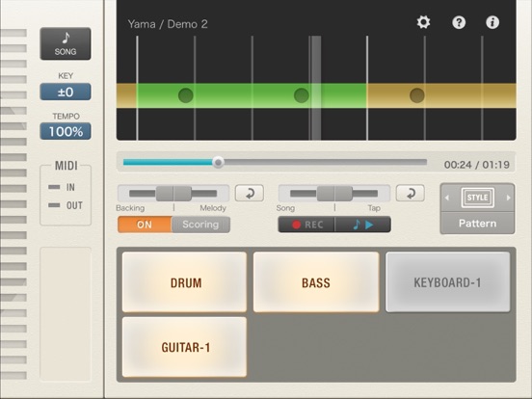Reset the Backing/Melody balance slider
Viewport: 532px width, 399px height.
point(250,193)
